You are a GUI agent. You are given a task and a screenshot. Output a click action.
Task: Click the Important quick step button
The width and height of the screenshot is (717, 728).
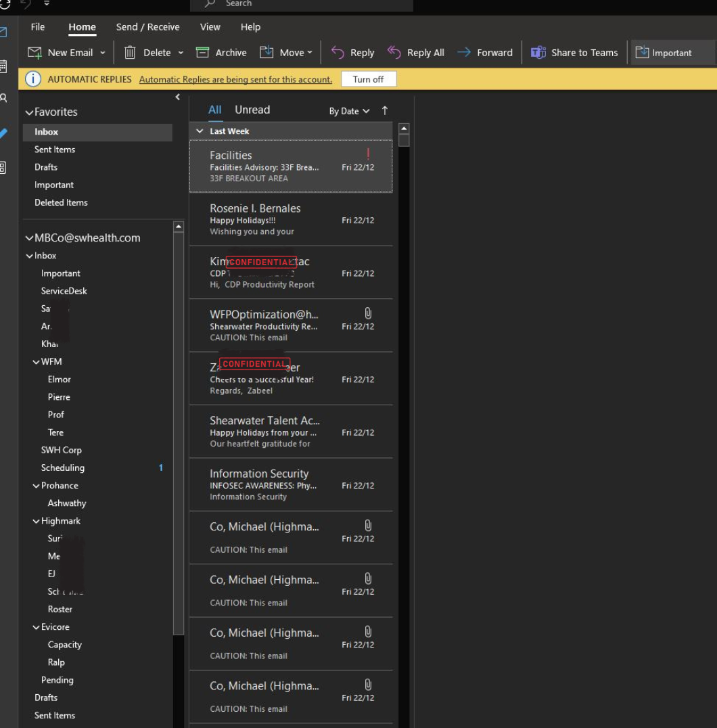(x=664, y=53)
